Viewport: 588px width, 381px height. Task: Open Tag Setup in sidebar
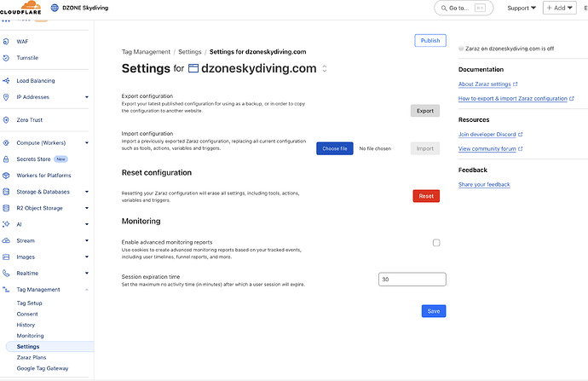[29, 303]
